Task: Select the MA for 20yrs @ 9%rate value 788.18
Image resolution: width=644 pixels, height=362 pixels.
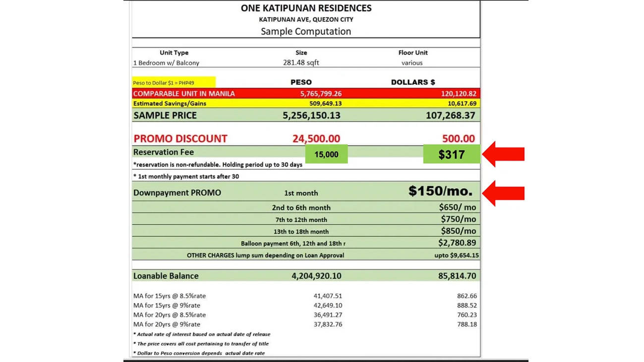Action: tap(467, 324)
